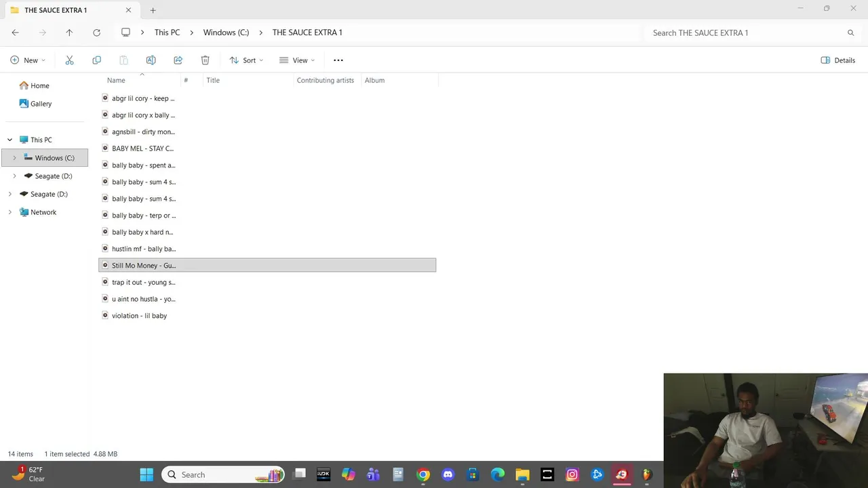The image size is (868, 488).
Task: Select file 'bally baby - spent a...'
Action: pyautogui.click(x=267, y=165)
